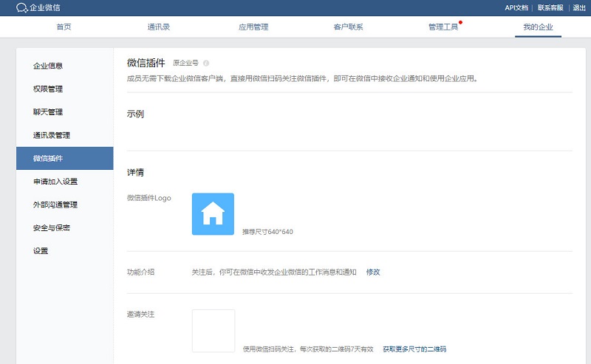Click the 推荐尺寸640*640 text

coord(267,232)
